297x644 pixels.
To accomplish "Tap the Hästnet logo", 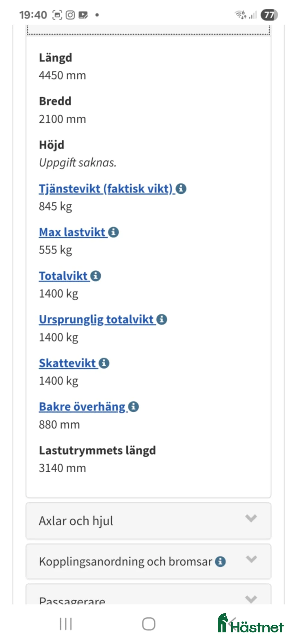I will [251, 624].
